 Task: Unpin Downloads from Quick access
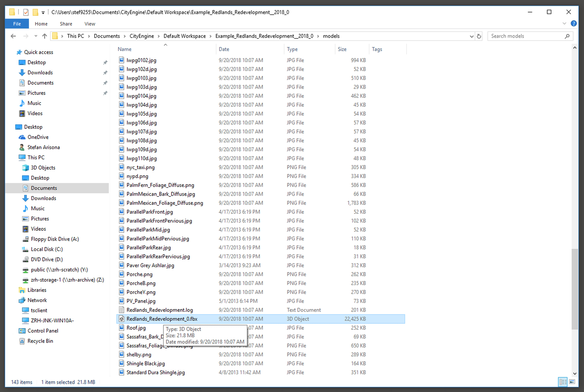click(105, 72)
